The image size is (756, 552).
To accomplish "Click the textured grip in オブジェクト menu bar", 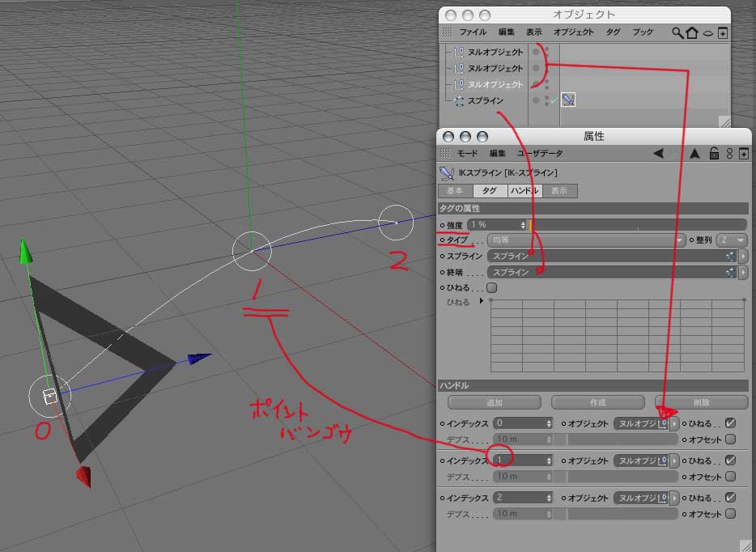I will pos(447,32).
